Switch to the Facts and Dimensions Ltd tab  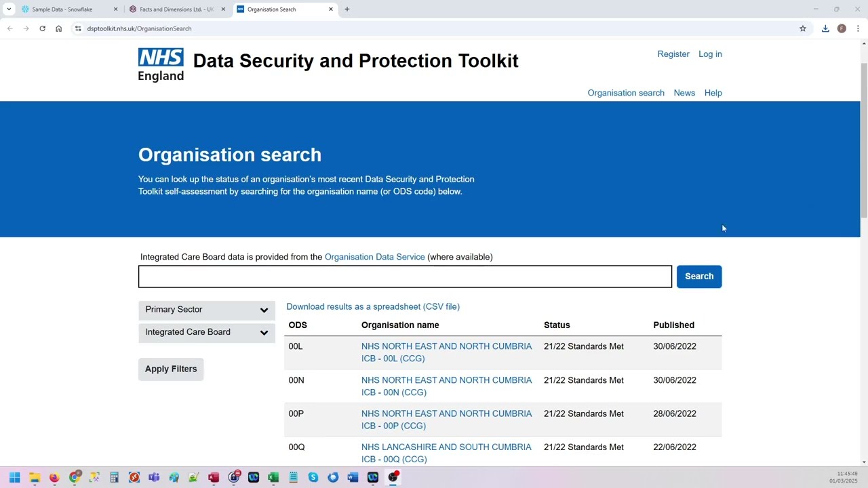coord(176,9)
